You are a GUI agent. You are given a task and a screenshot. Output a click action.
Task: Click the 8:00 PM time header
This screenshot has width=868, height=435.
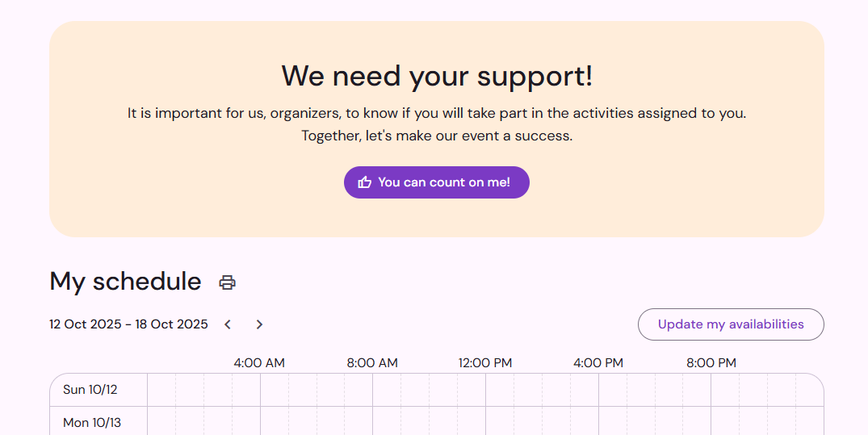(x=711, y=363)
